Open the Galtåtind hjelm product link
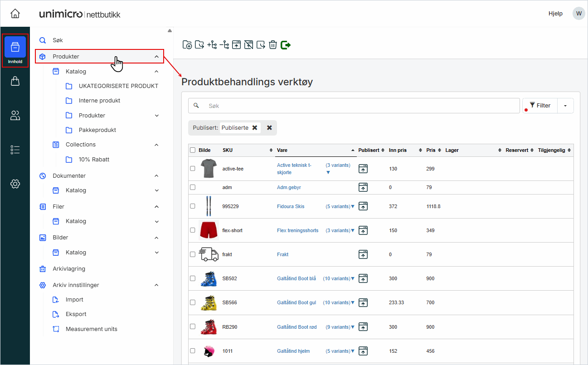 pos(296,351)
